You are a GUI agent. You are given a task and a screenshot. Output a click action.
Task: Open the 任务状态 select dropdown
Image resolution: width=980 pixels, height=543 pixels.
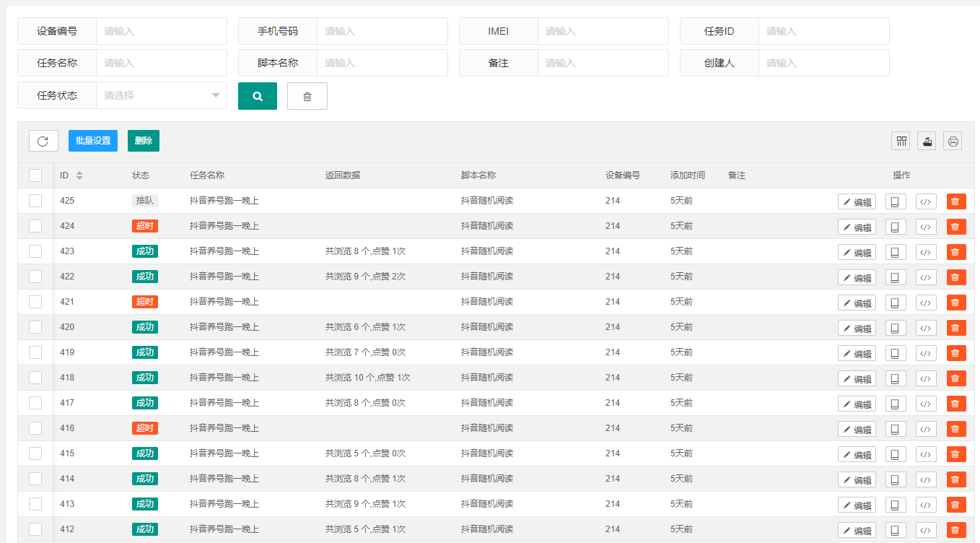click(162, 95)
